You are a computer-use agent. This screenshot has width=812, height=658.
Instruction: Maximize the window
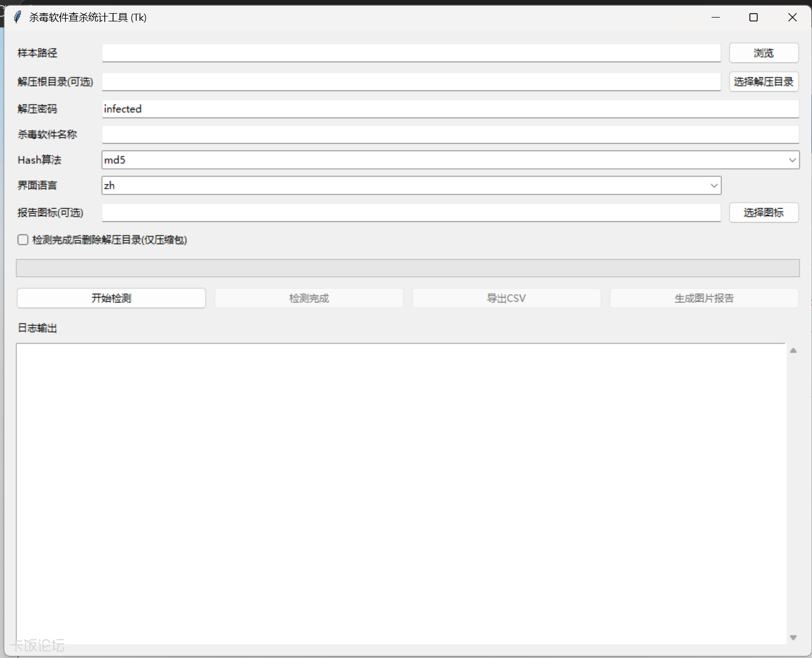753,17
